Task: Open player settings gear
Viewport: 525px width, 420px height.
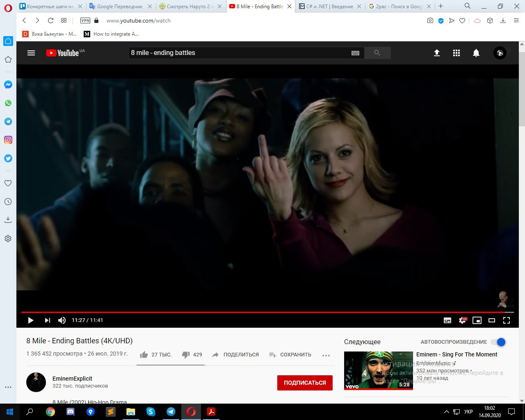Action: 463,320
